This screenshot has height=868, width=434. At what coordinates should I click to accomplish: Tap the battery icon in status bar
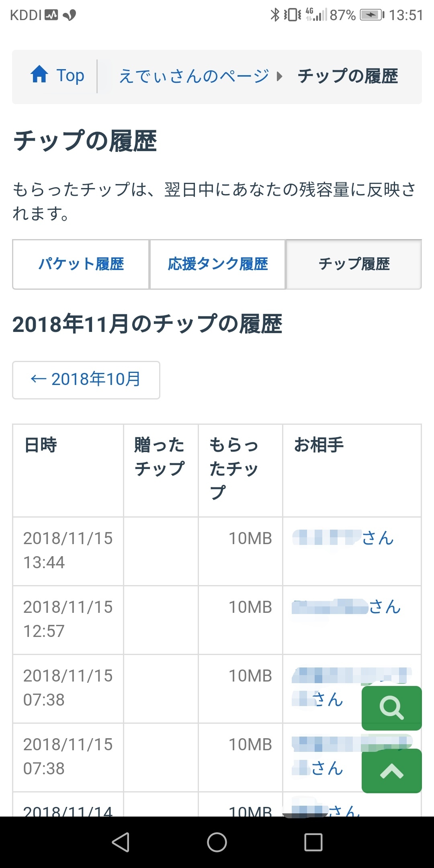pos(372,15)
